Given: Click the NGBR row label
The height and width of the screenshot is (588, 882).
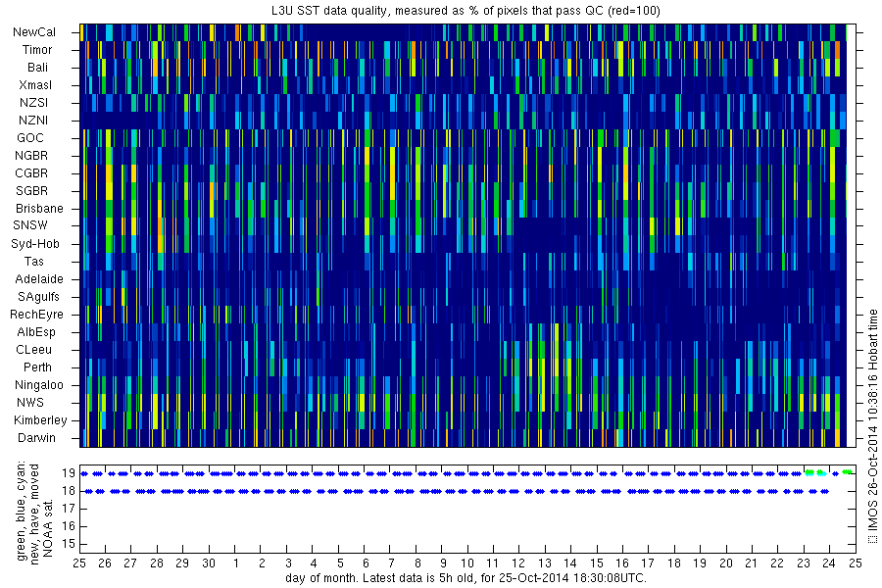Looking at the screenshot, I should [31, 155].
